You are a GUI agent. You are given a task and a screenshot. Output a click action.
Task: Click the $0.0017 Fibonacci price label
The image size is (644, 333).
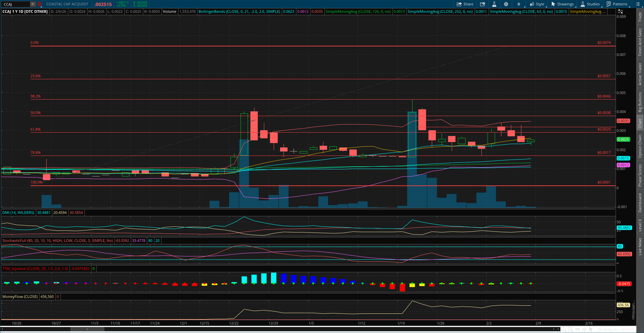tap(603, 153)
